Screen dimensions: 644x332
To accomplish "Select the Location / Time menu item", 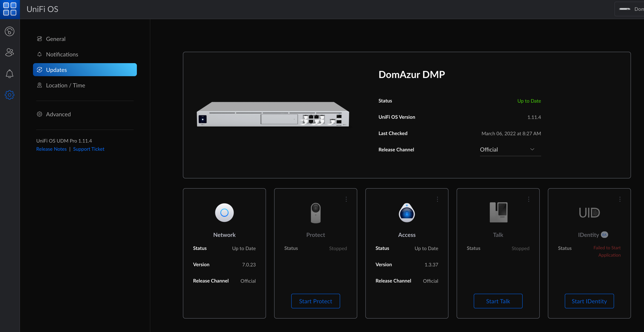I will (85, 85).
